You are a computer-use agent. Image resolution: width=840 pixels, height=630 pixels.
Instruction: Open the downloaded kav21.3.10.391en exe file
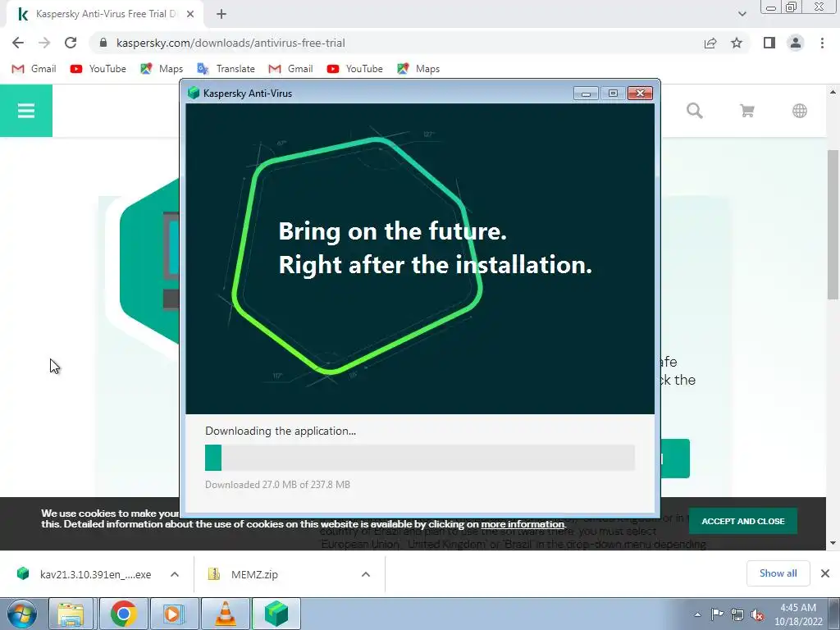tap(85, 574)
